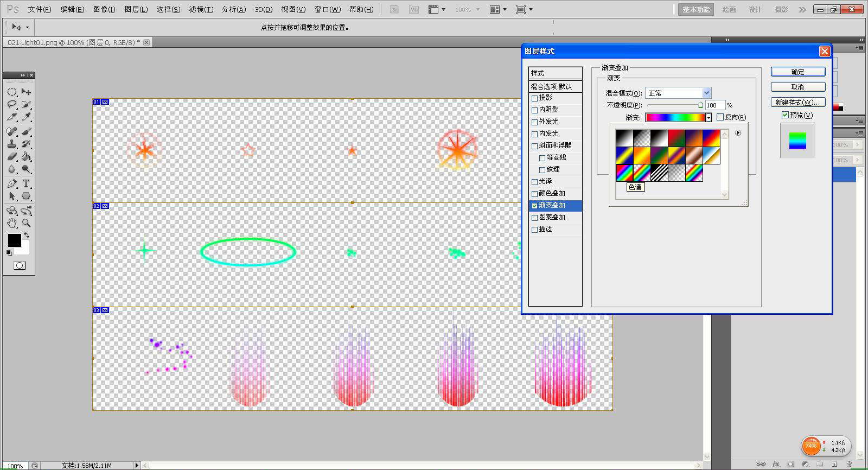The image size is (868, 470).
Task: Select the Hand tool
Action: pos(12,223)
